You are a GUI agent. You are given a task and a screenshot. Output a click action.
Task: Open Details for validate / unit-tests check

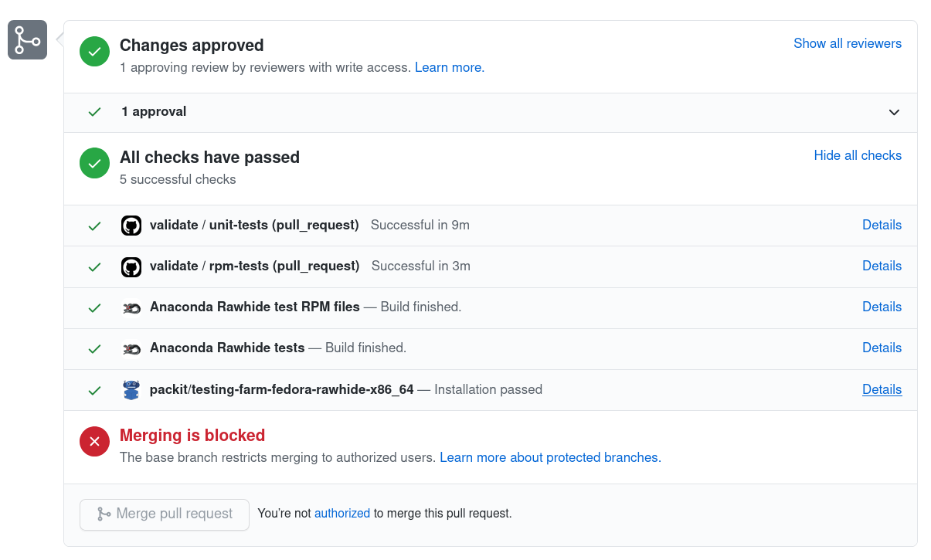(882, 225)
